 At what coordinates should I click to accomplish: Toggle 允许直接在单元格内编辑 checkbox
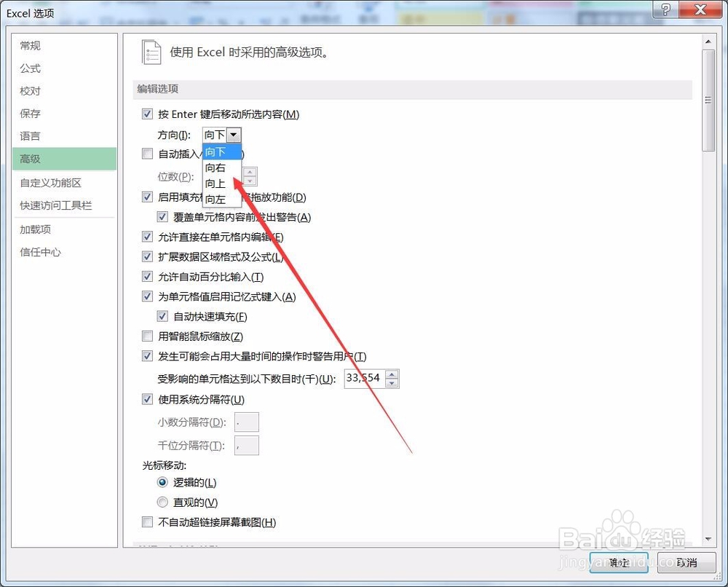pos(147,237)
